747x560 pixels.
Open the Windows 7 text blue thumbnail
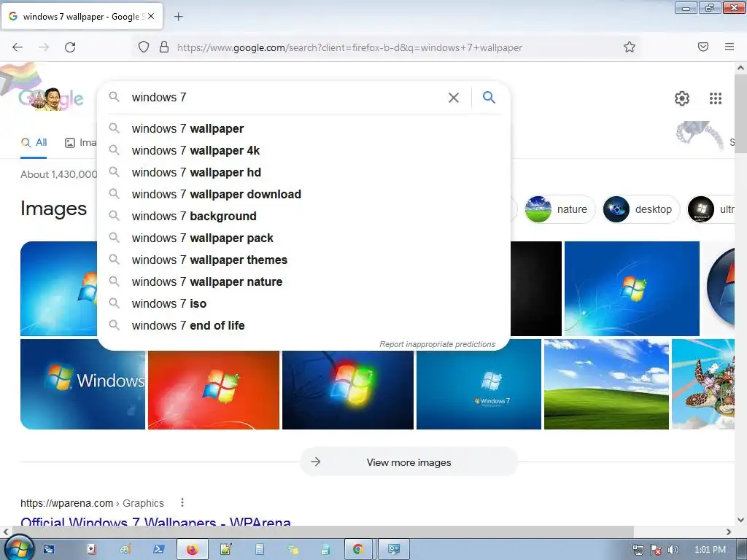pos(479,390)
